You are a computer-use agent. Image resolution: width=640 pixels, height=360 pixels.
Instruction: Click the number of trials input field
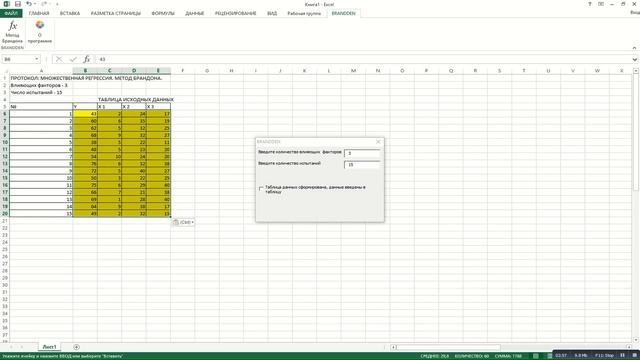tap(362, 164)
